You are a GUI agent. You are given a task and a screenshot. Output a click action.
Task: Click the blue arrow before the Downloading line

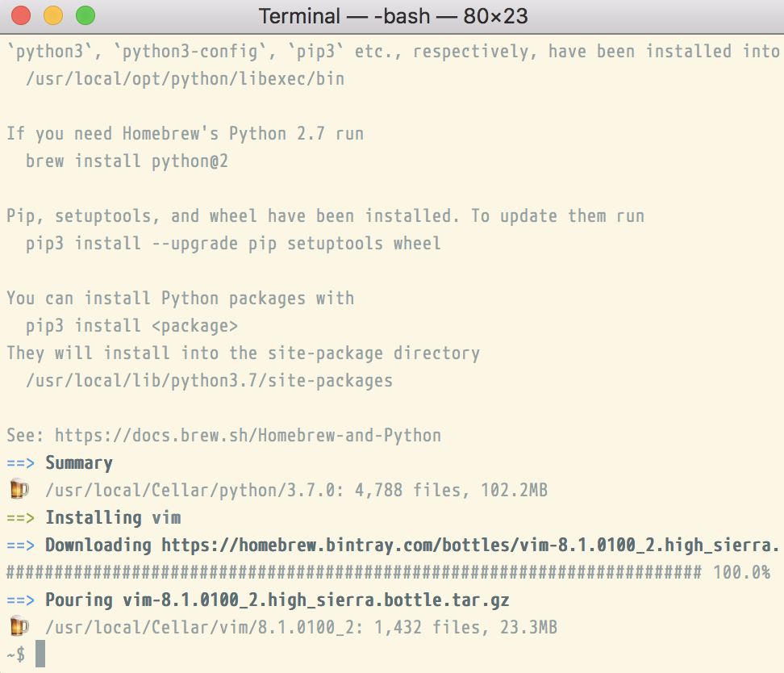(21, 546)
